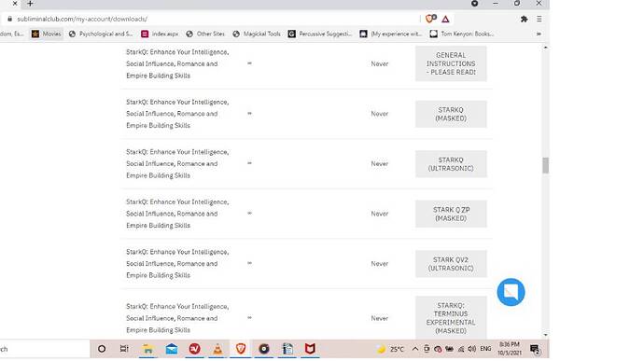Click ENG language indicator
Image resolution: width=644 pixels, height=361 pixels.
coord(485,349)
